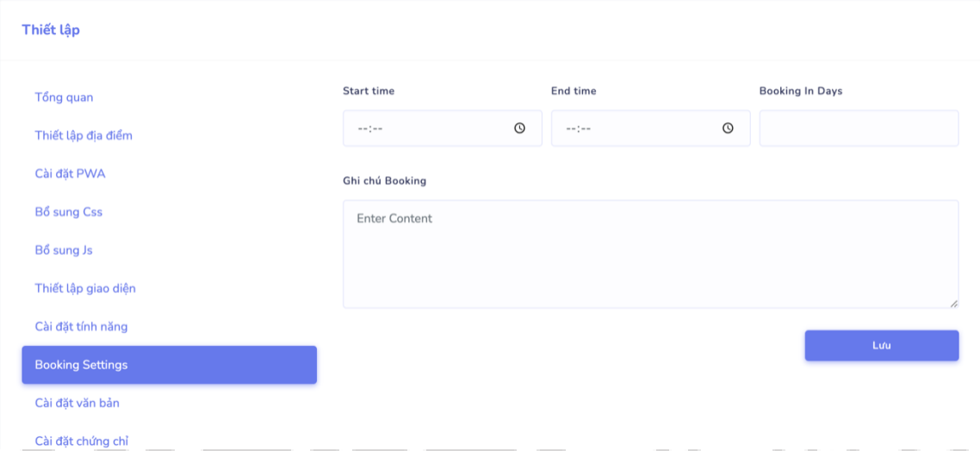Go to Thiết lập địa điểm
This screenshot has width=980, height=451.
(84, 135)
